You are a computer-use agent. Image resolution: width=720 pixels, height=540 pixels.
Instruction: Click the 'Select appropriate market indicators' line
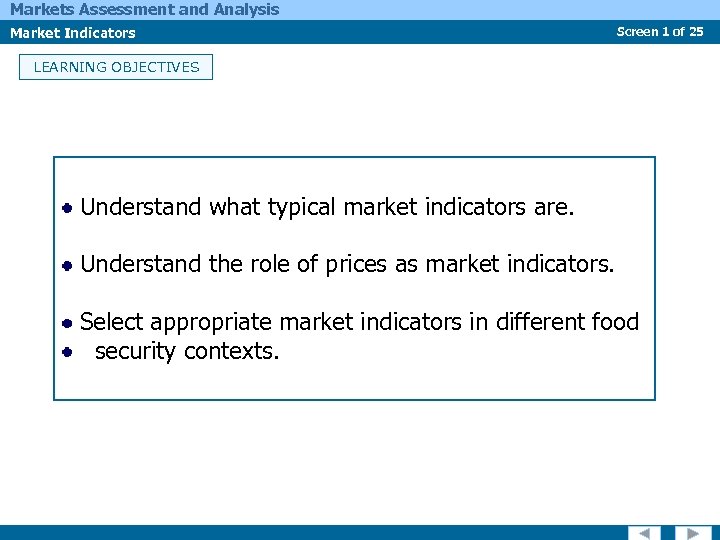click(359, 322)
